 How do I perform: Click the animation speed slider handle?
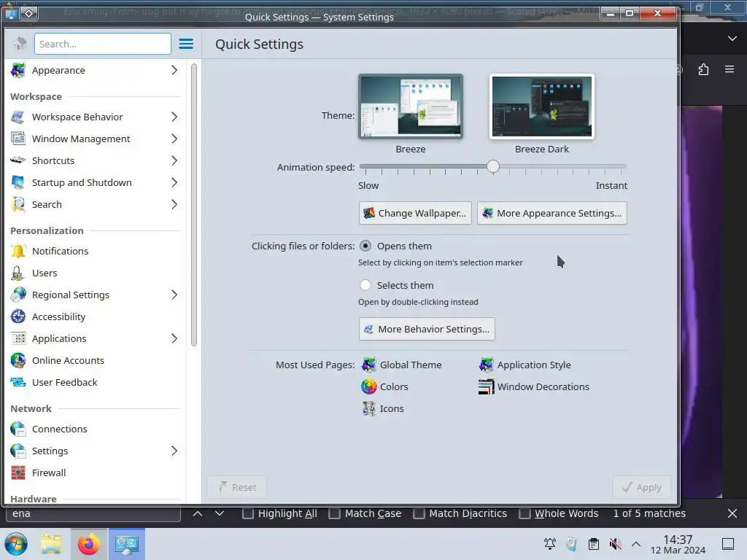493,166
